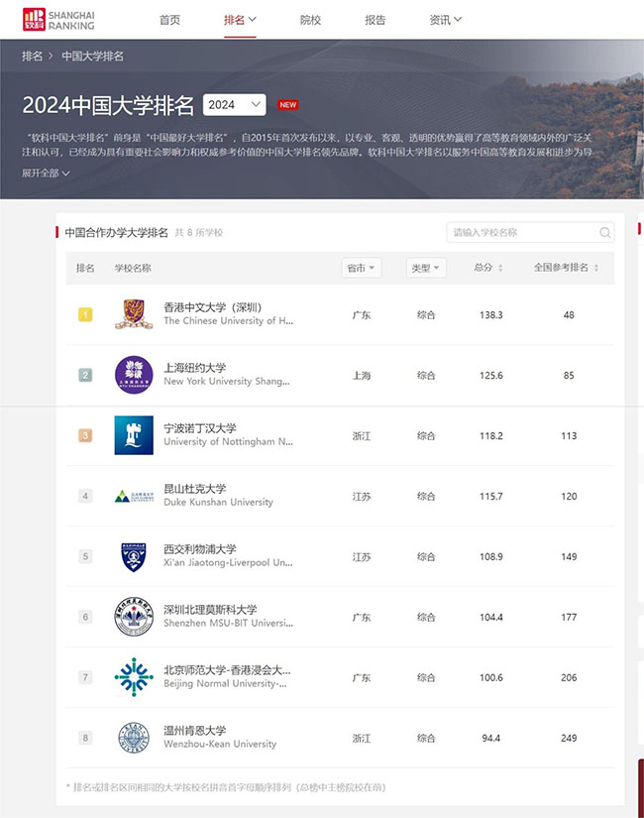This screenshot has width=644, height=818.
Task: Click the bronze rank 3 badge
Action: (x=85, y=435)
